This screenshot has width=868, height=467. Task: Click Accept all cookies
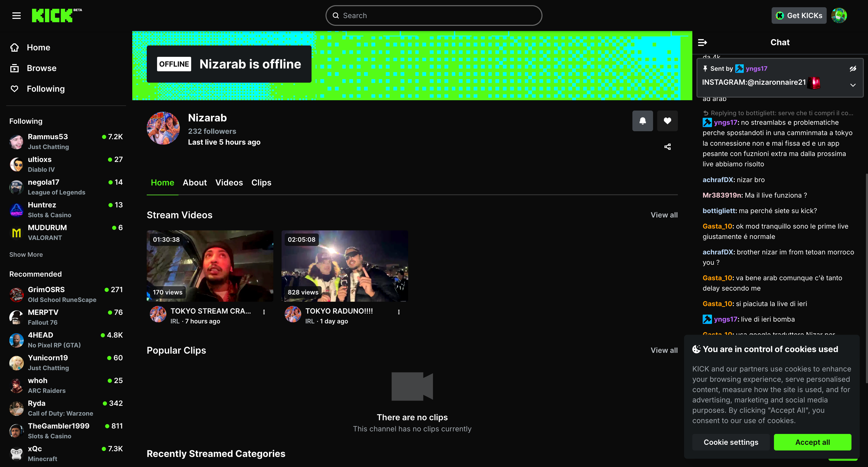coord(812,442)
